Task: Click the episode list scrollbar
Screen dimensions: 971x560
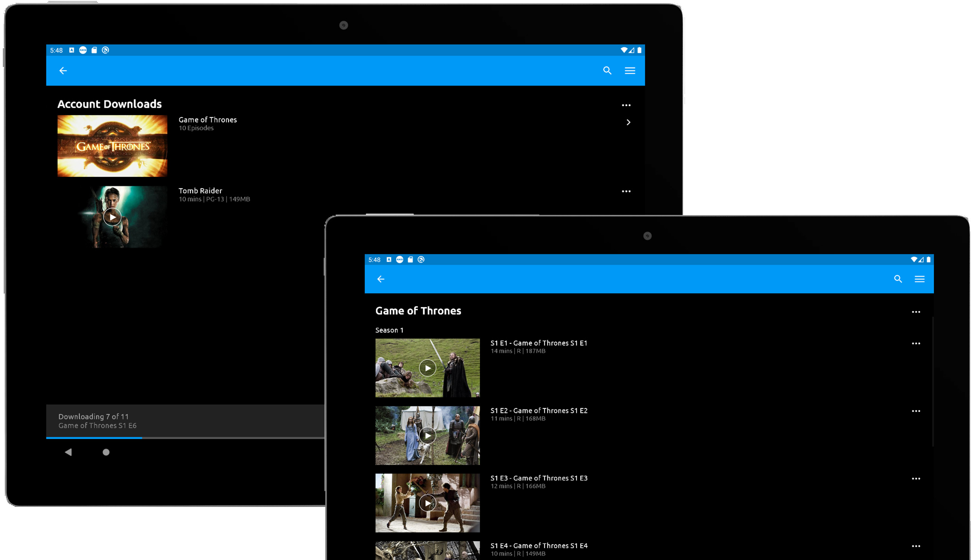Action: pos(933,382)
